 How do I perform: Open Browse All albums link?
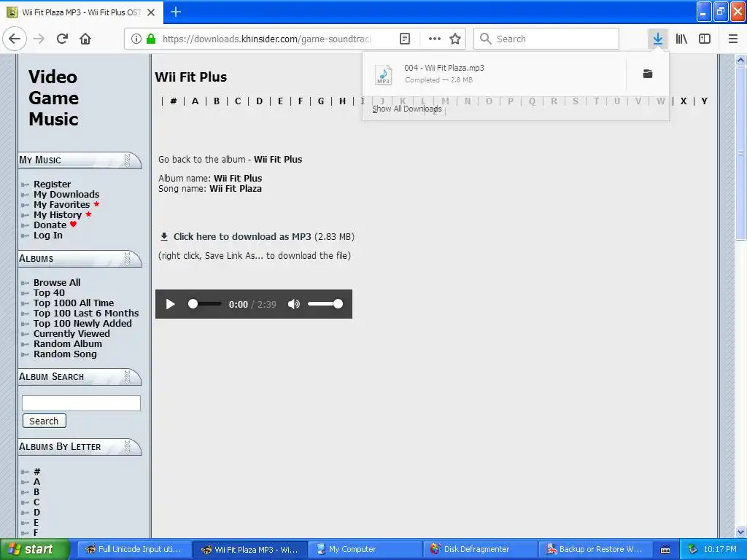tap(57, 282)
